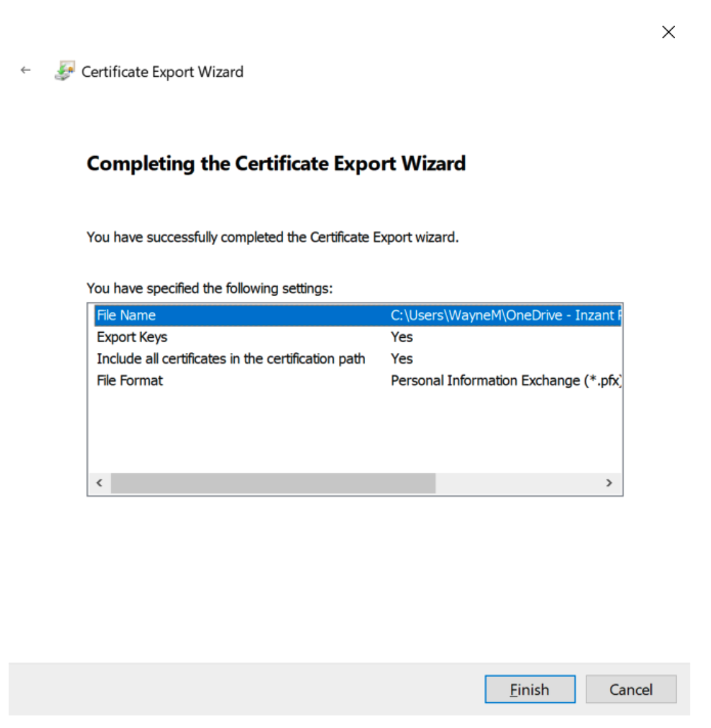This screenshot has width=711, height=728.
Task: Click the file path value C:\Users\WayneM
Action: (x=506, y=315)
